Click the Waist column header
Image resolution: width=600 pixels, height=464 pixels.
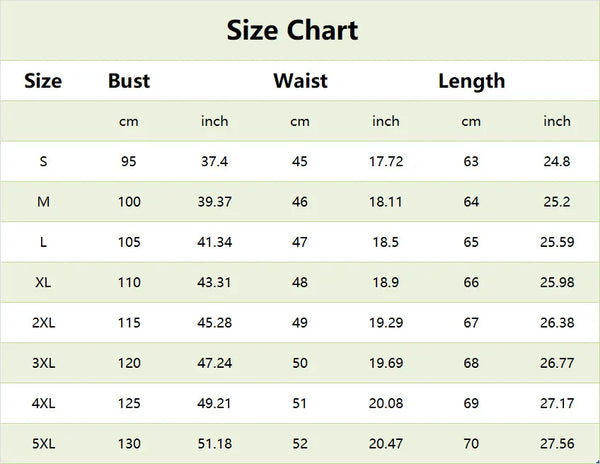point(300,81)
